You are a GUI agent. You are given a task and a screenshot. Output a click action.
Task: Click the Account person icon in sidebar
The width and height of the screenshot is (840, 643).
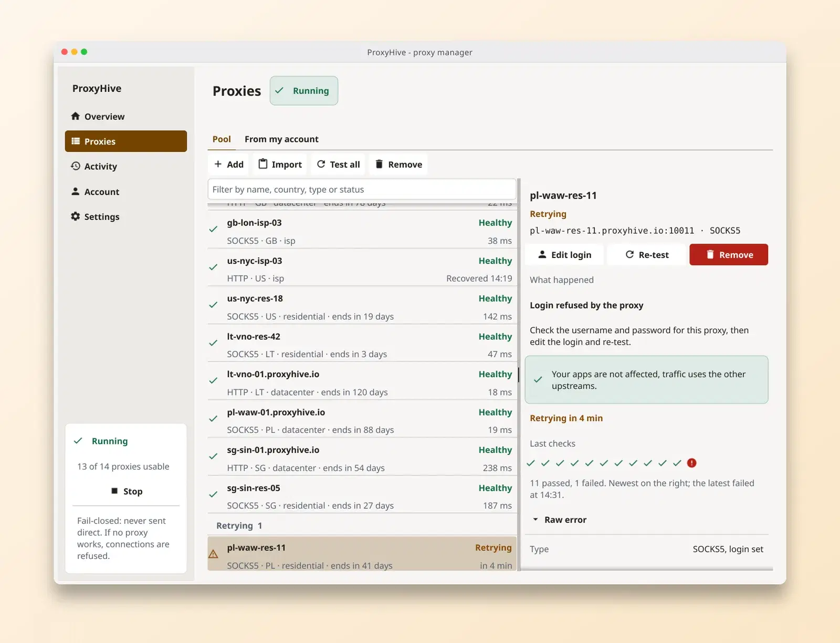point(76,191)
